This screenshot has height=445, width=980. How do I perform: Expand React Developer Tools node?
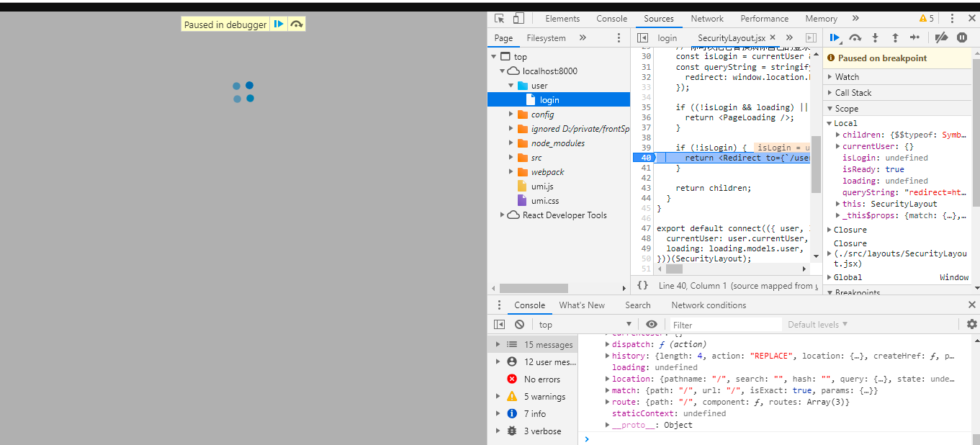(503, 215)
